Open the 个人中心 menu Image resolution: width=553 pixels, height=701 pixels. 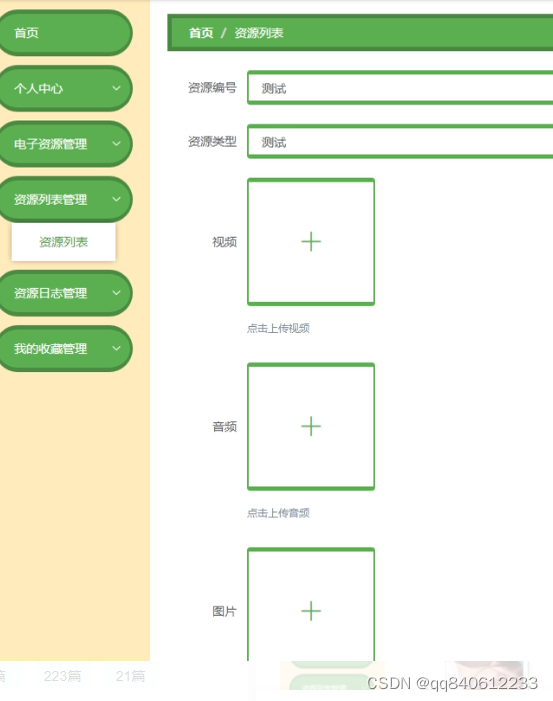point(65,88)
